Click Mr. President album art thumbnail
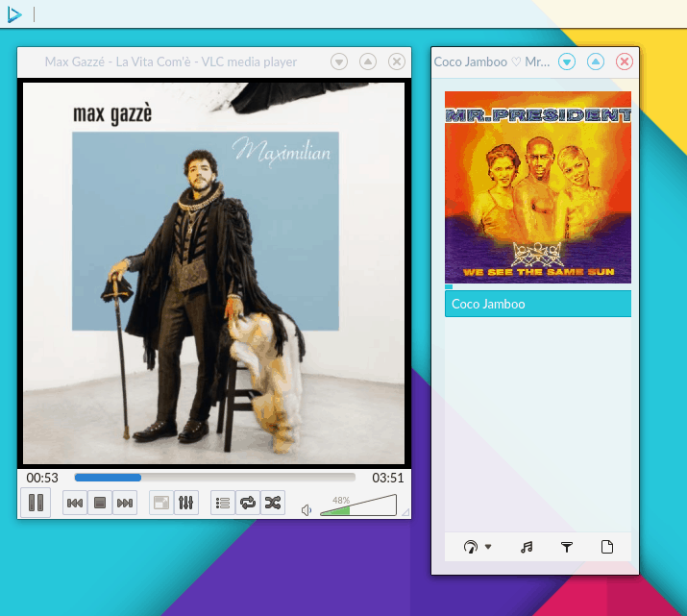The height and width of the screenshot is (616, 687). 538,187
